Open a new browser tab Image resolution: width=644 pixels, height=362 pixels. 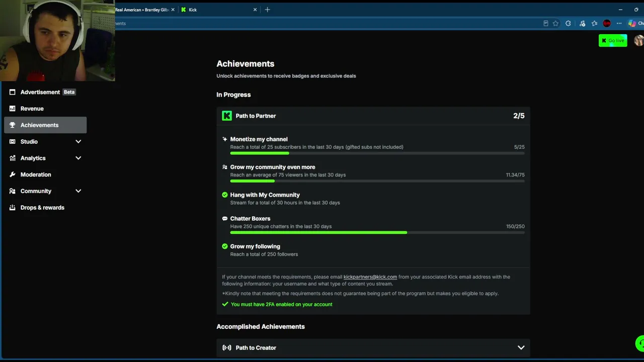click(268, 10)
